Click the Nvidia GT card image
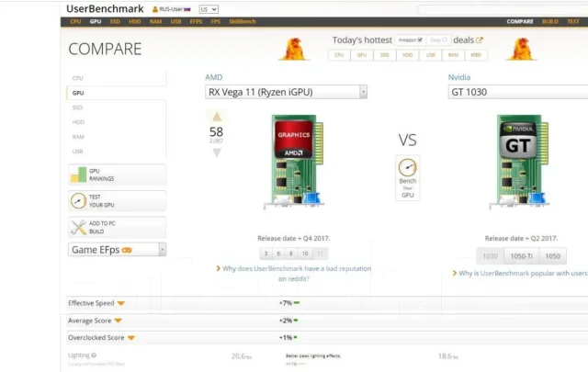588x372 pixels. point(520,162)
